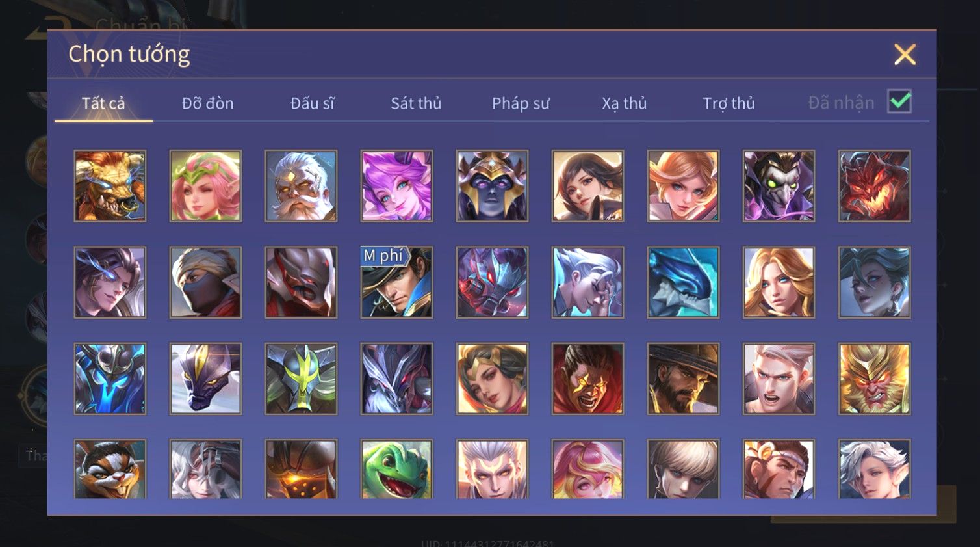Select the purple-haired girl hero portrait
Image resolution: width=980 pixels, height=547 pixels.
click(396, 186)
